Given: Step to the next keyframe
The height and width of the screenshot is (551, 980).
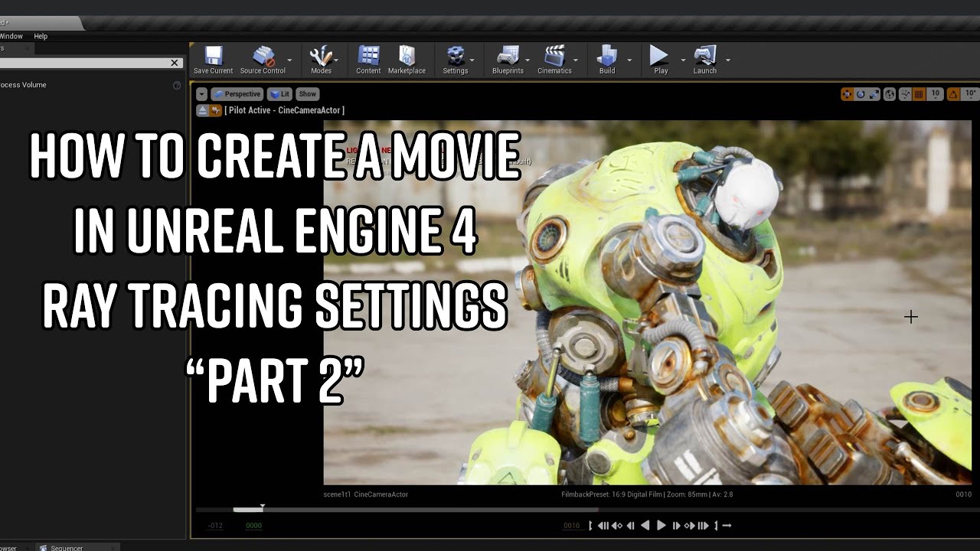Looking at the screenshot, I should click(x=689, y=526).
